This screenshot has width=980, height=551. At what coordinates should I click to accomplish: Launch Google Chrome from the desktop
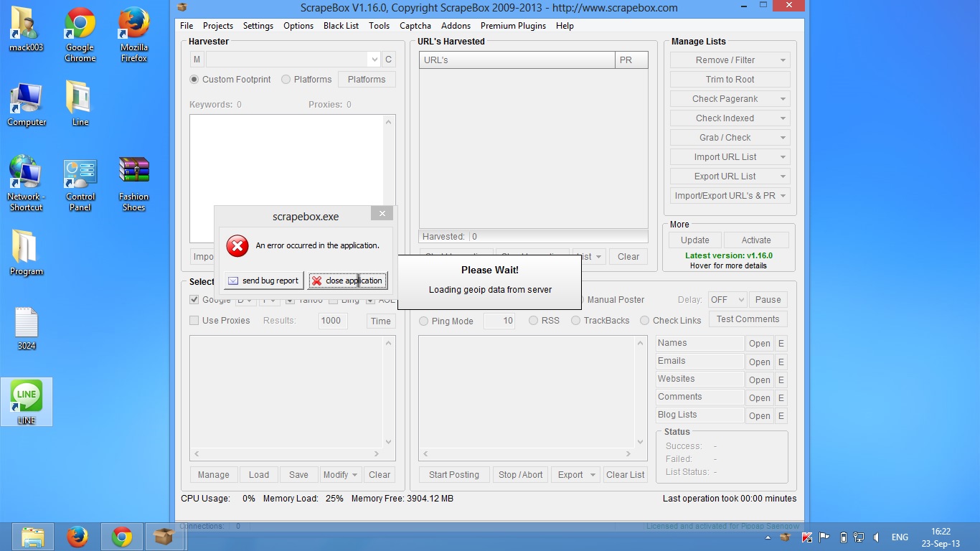click(x=80, y=35)
